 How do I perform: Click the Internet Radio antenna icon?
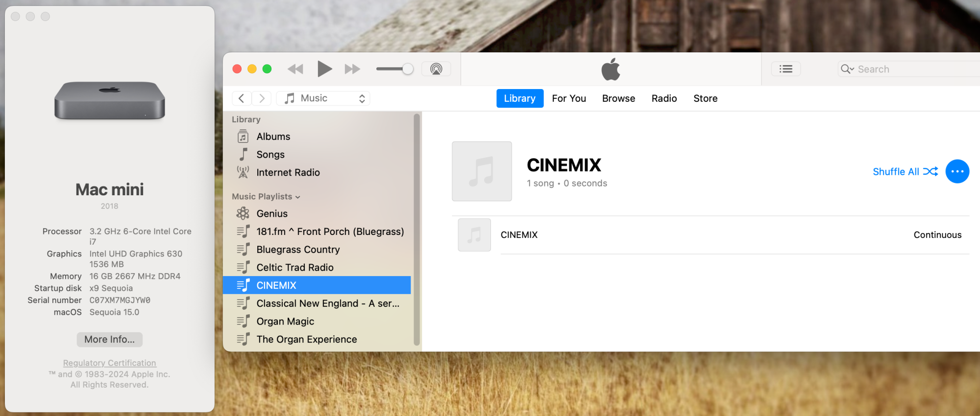click(243, 172)
